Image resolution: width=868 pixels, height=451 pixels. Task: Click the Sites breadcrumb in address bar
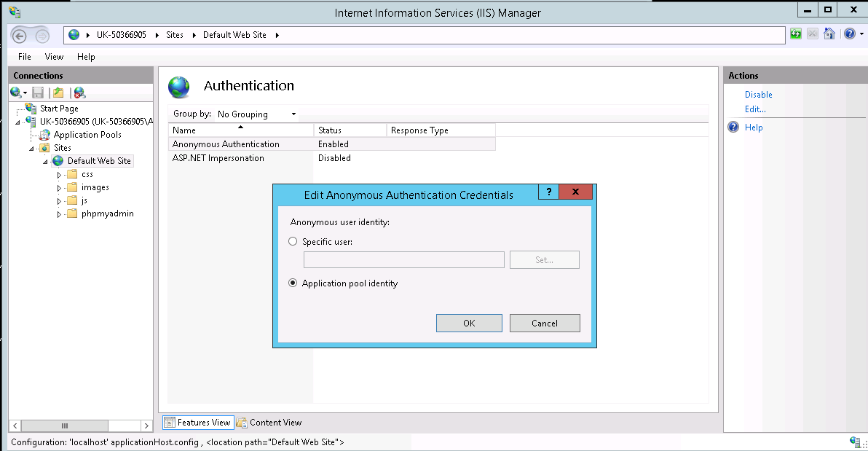(x=174, y=35)
